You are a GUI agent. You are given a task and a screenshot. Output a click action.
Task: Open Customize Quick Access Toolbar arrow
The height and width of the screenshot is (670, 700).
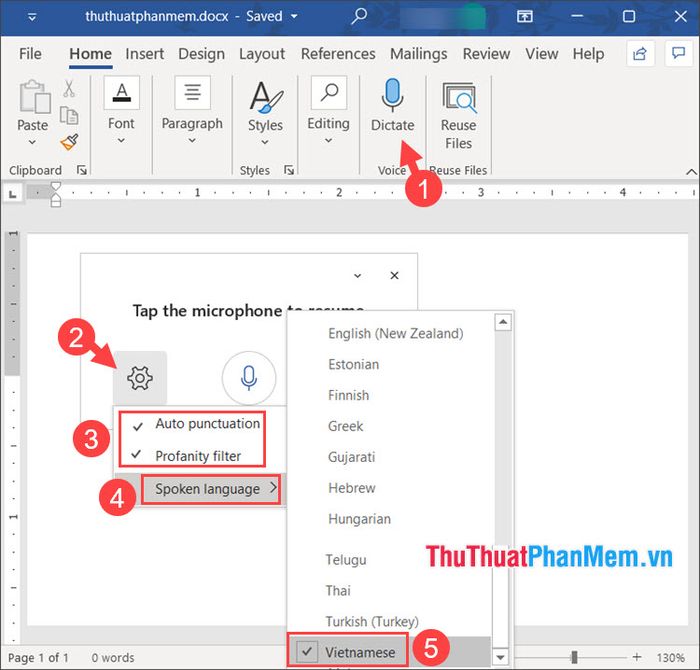[x=32, y=17]
